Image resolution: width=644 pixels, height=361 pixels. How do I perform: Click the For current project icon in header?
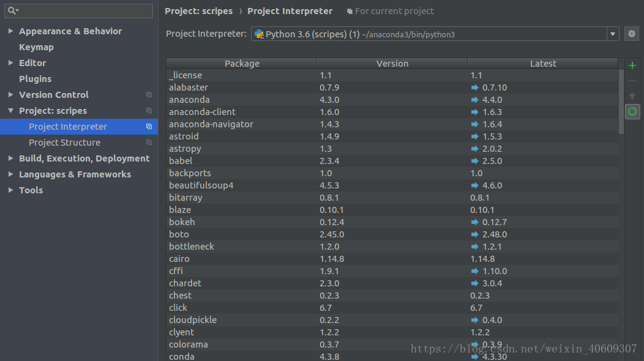click(350, 12)
